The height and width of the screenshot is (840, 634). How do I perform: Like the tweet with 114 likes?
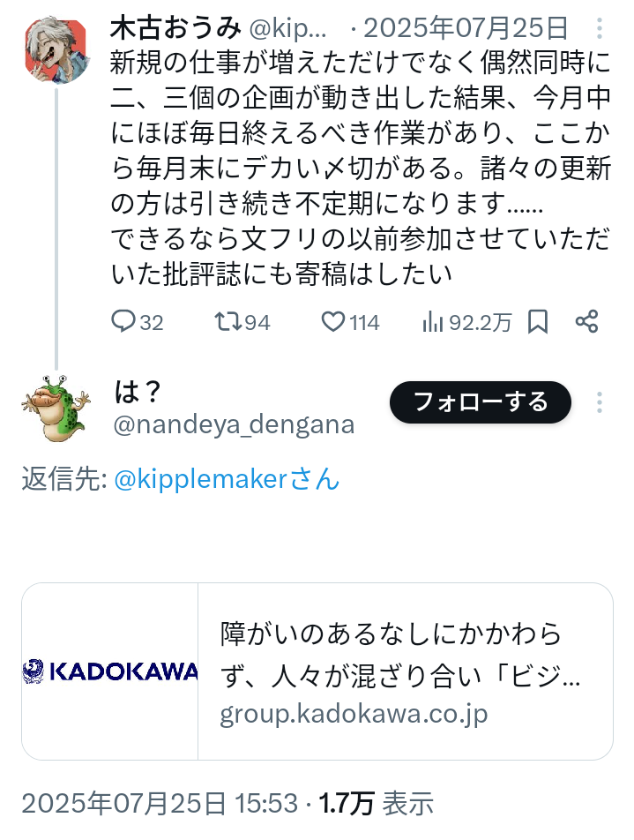point(332,322)
